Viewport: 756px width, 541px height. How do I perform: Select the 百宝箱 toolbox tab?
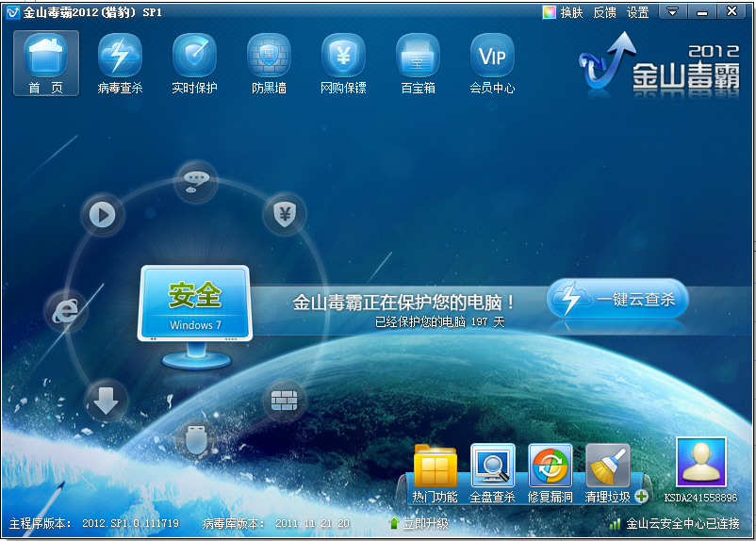click(418, 63)
